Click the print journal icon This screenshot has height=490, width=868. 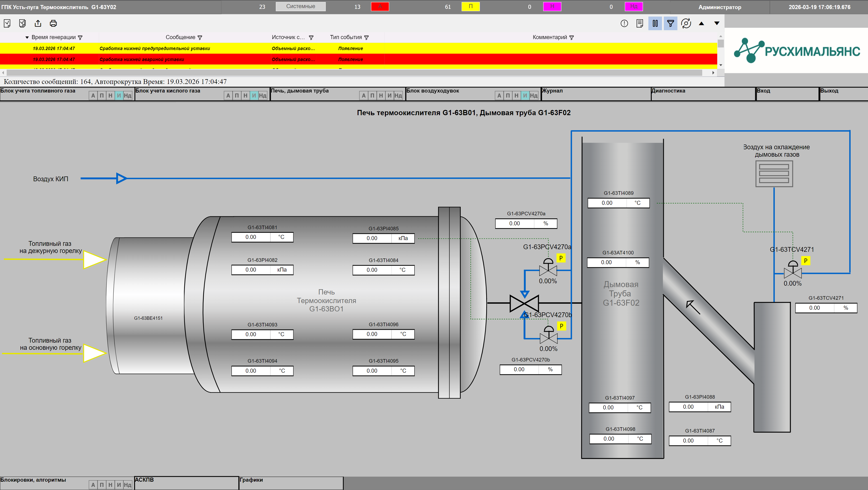(x=53, y=23)
